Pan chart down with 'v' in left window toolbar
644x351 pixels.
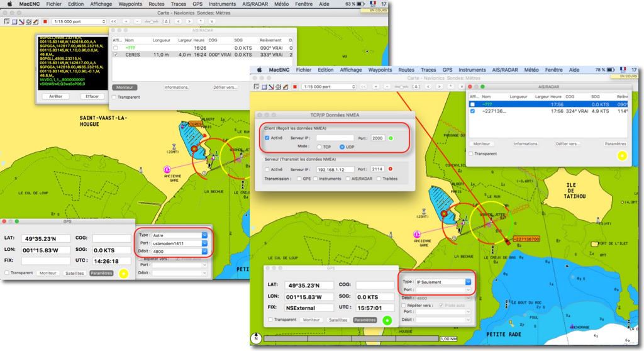212,21
